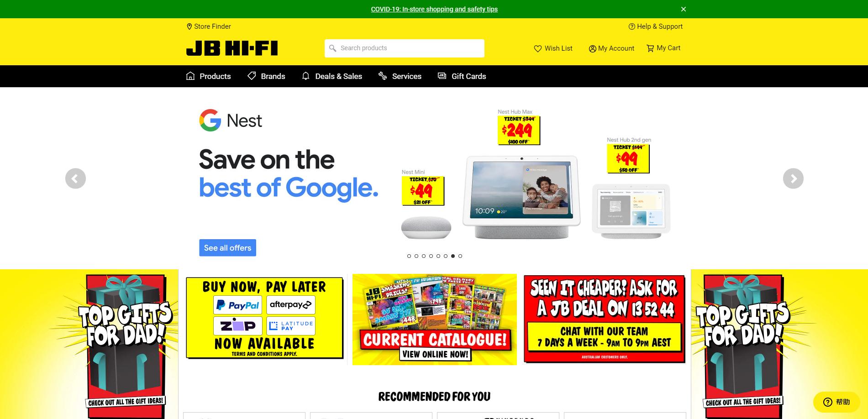868x419 pixels.
Task: Open the Gift Cards menu item
Action: [x=462, y=76]
